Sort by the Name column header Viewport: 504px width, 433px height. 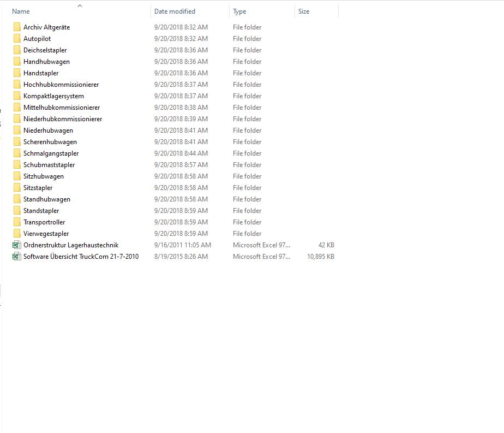pos(21,11)
